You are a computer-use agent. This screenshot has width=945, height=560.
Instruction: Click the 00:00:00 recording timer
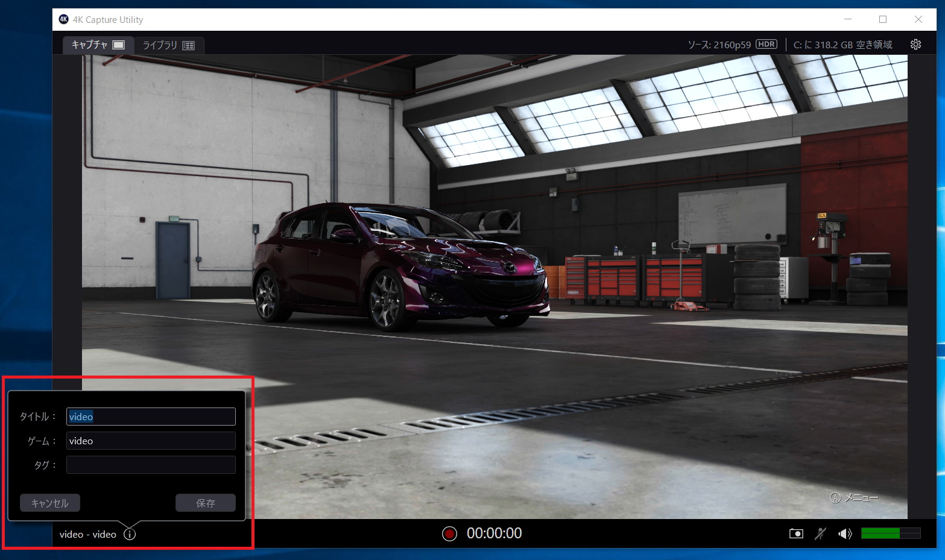tap(495, 533)
